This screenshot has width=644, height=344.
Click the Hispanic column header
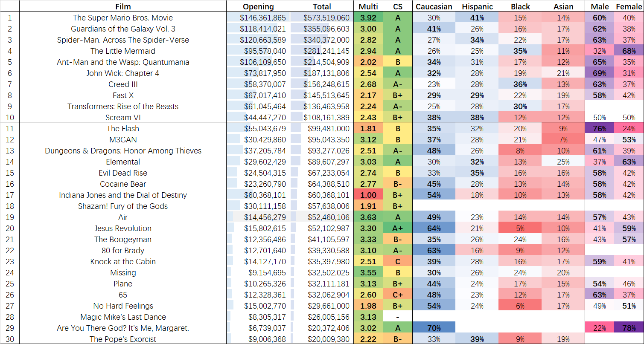pyautogui.click(x=477, y=6)
